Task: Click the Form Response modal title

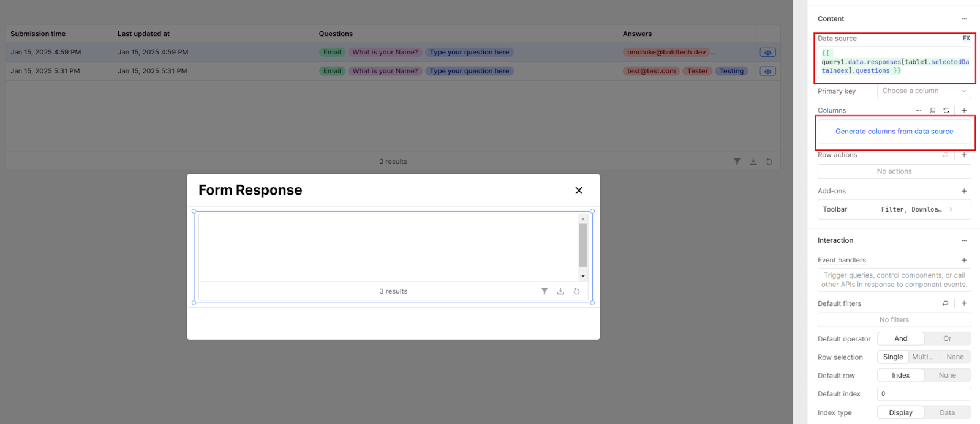Action: pos(250,190)
